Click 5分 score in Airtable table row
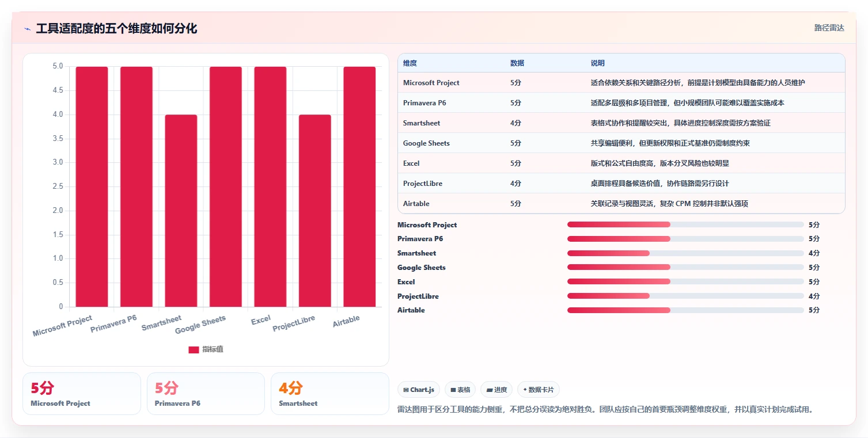The height and width of the screenshot is (438, 868). point(516,204)
